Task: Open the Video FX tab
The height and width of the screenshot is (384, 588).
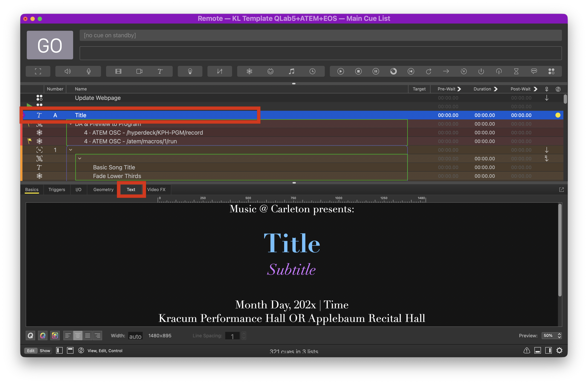Action: (x=156, y=189)
